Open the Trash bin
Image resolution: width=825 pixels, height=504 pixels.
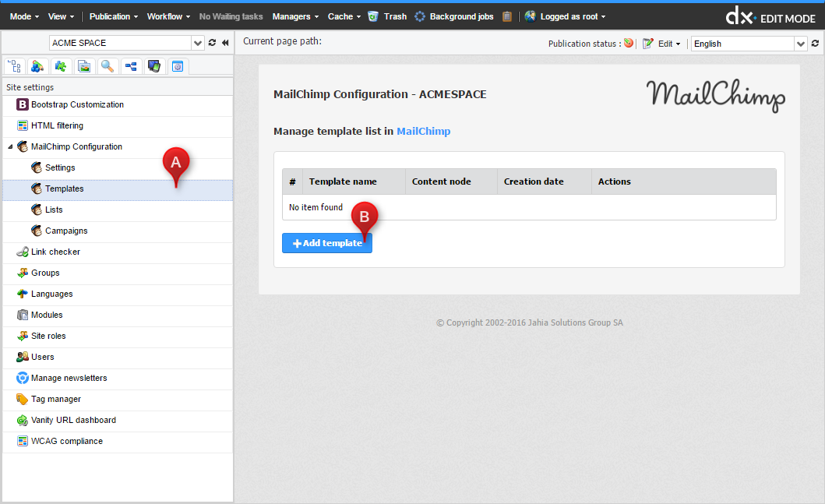[387, 16]
